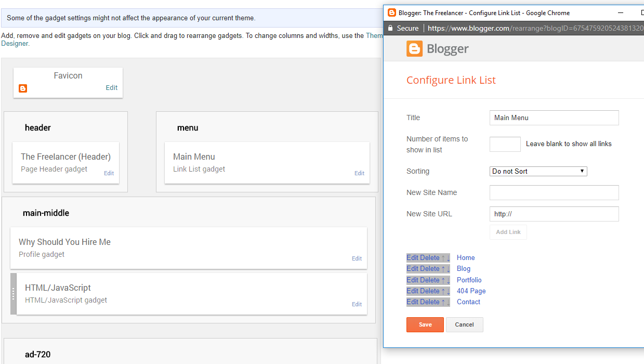Click the Chrome address bar URL

coord(535,28)
